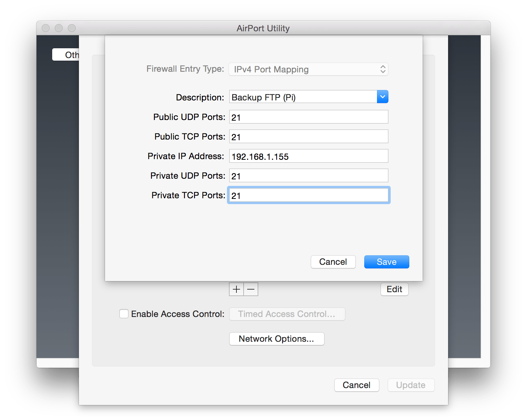
Task: Click the partially hidden Other button
Action: click(x=66, y=54)
